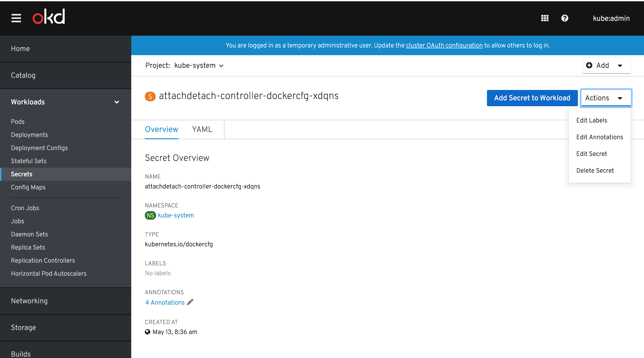
Task: Go to Config Maps in sidebar
Action: 28,187
